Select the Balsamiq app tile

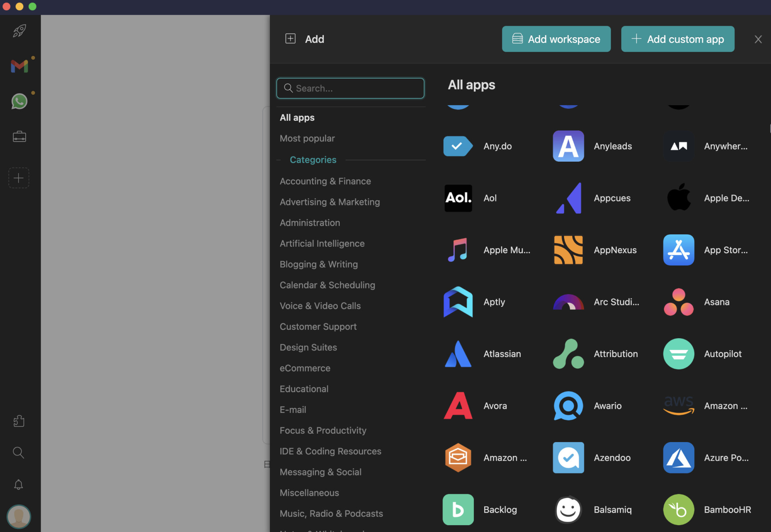(568, 510)
